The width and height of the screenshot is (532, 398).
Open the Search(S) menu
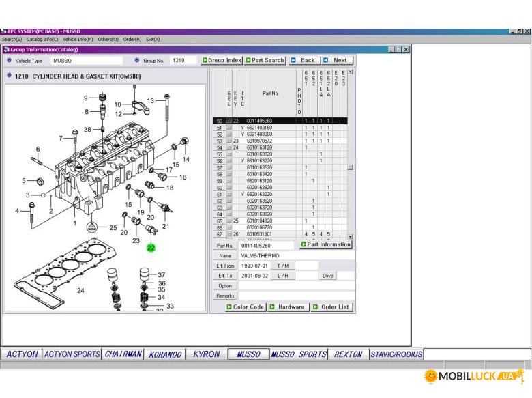pos(12,40)
